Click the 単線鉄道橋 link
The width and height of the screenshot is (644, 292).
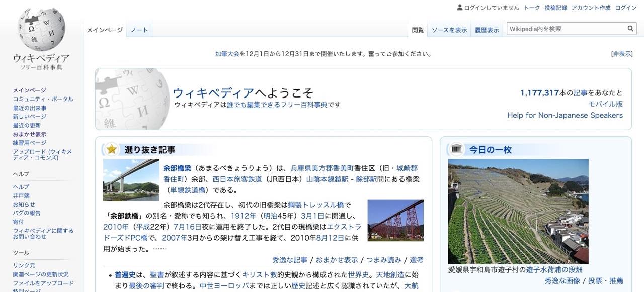[188, 190]
